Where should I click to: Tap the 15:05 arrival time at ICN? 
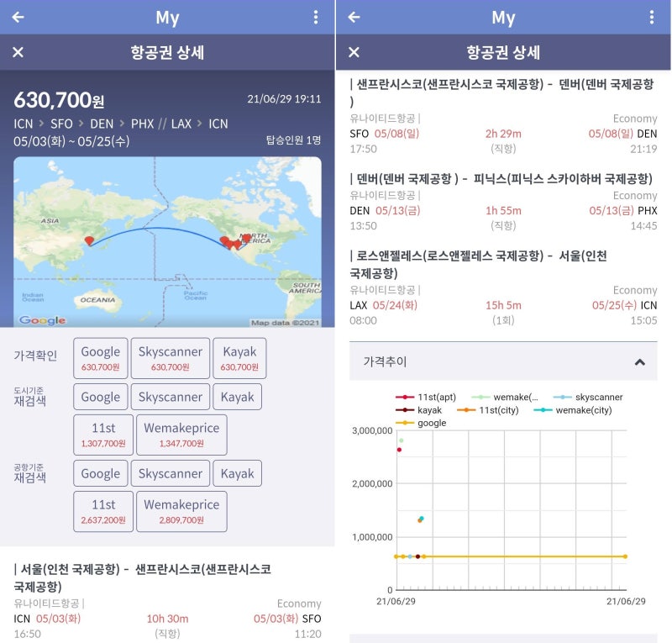click(643, 320)
